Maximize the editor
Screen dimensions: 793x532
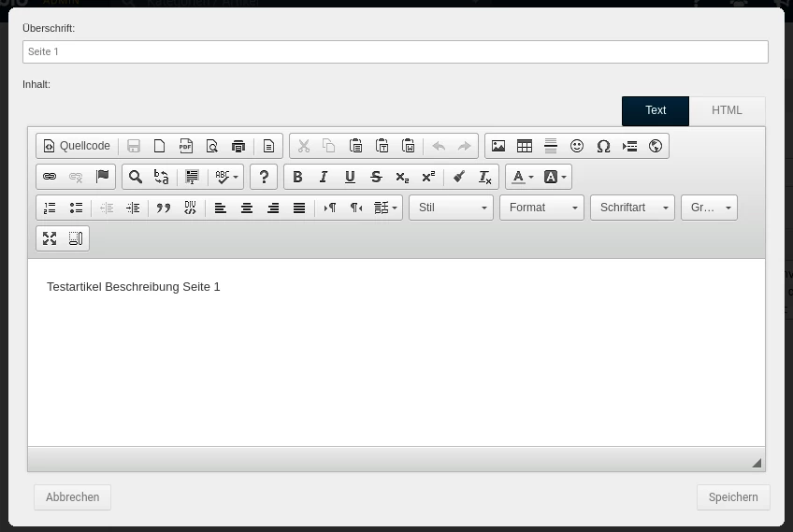click(50, 238)
